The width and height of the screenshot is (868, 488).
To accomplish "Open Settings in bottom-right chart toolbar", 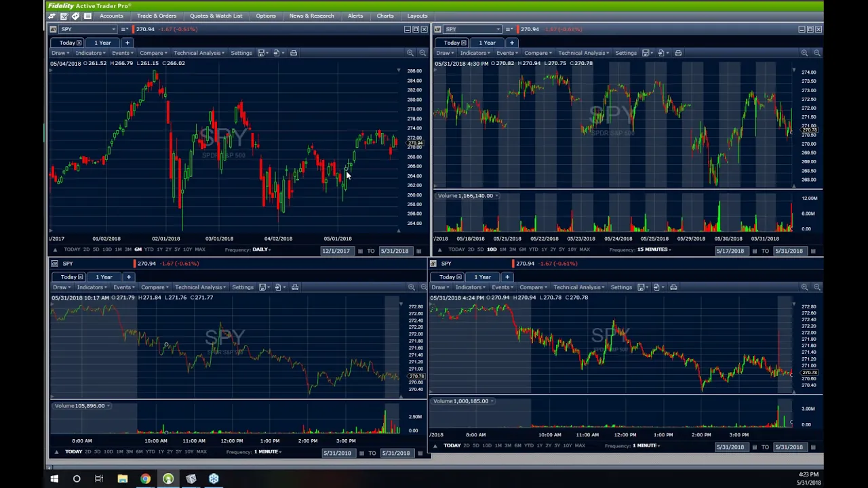I will pos(621,287).
